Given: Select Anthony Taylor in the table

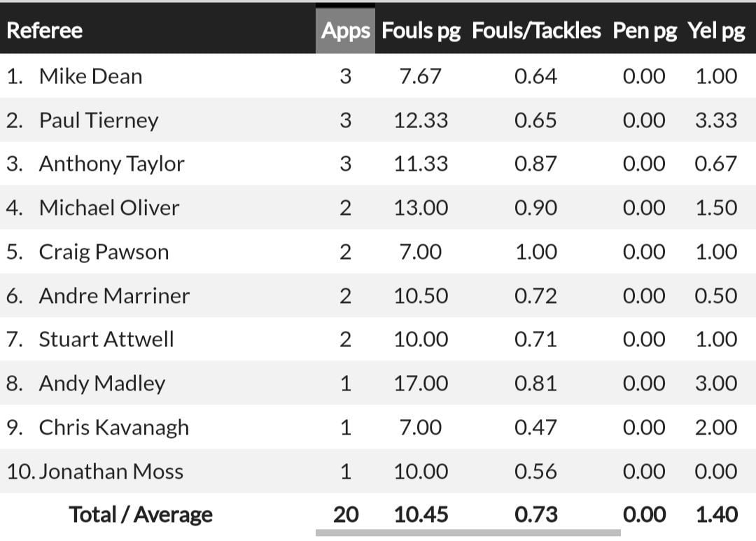Looking at the screenshot, I should pos(111,164).
